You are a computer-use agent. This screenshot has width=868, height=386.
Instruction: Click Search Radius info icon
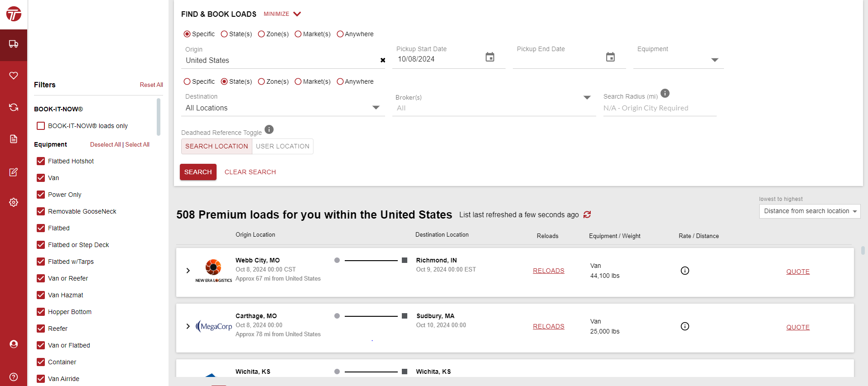pyautogui.click(x=665, y=93)
